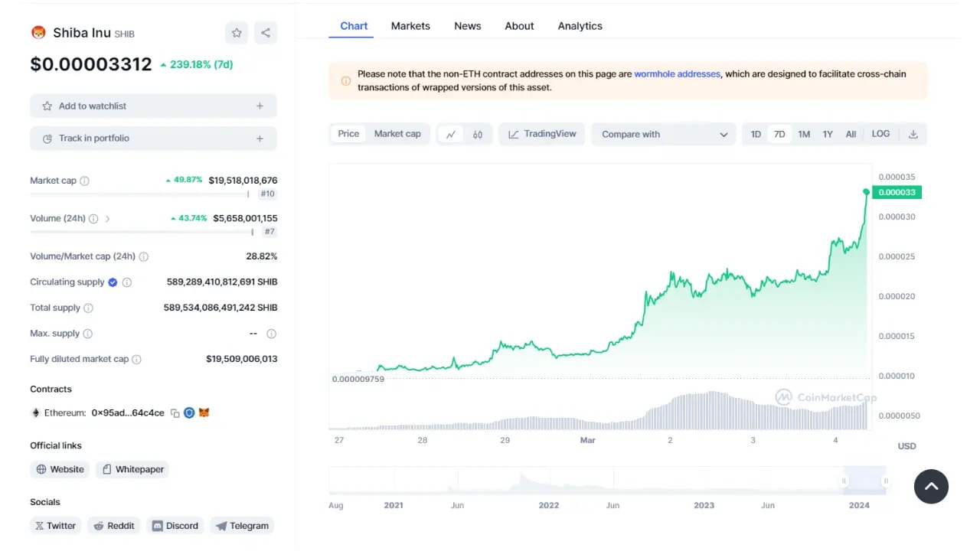The width and height of the screenshot is (980, 551).
Task: Open the Discord social link
Action: (175, 526)
